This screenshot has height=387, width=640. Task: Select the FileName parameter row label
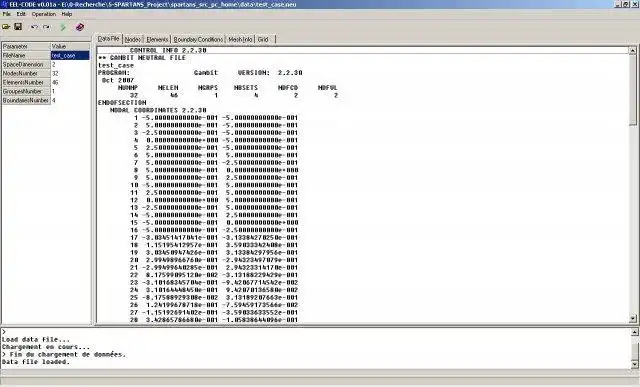point(26,56)
